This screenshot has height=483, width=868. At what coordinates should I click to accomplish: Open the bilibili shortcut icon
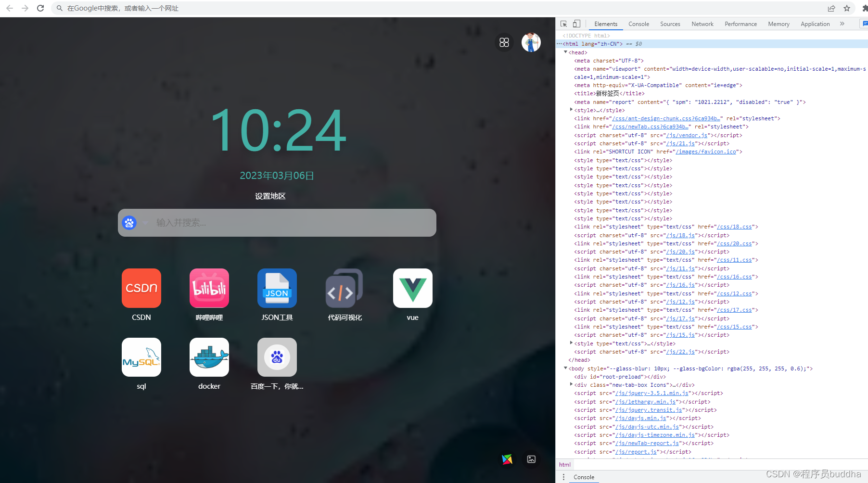[x=209, y=288]
